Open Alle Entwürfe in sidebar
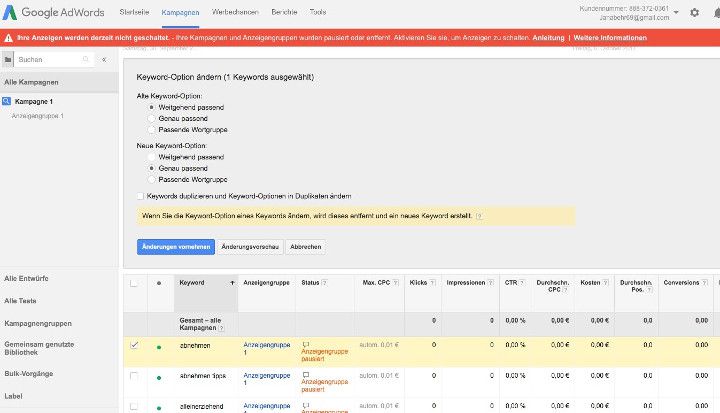The height and width of the screenshot is (413, 720). pos(26,278)
